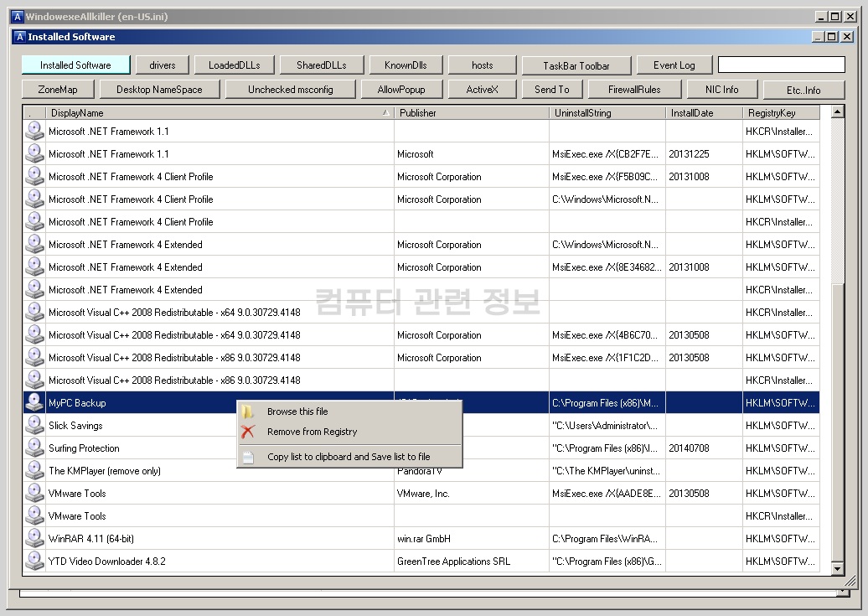Select The KMPlayer (remove only) entry
Screen dimensions: 868x616
421,471
